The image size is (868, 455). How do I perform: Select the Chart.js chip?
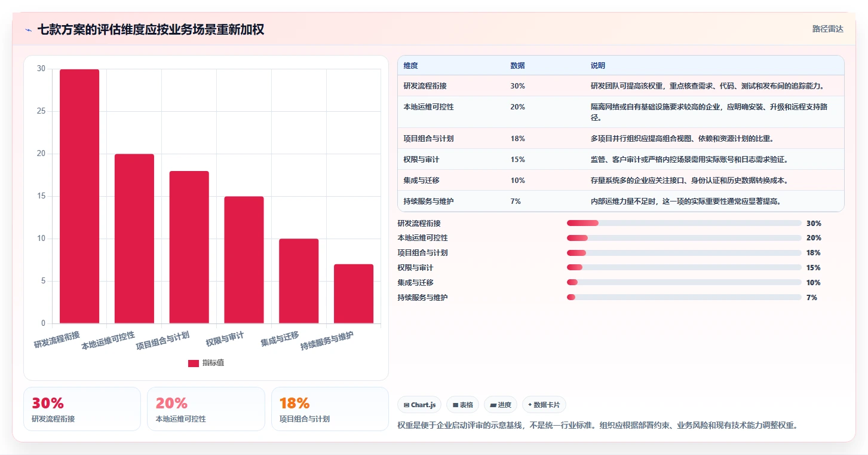point(420,405)
